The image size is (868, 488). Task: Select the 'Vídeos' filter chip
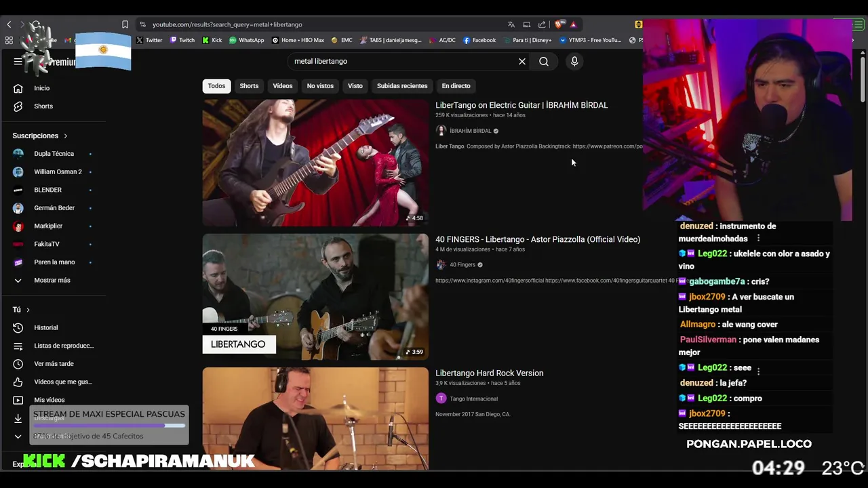click(x=283, y=86)
